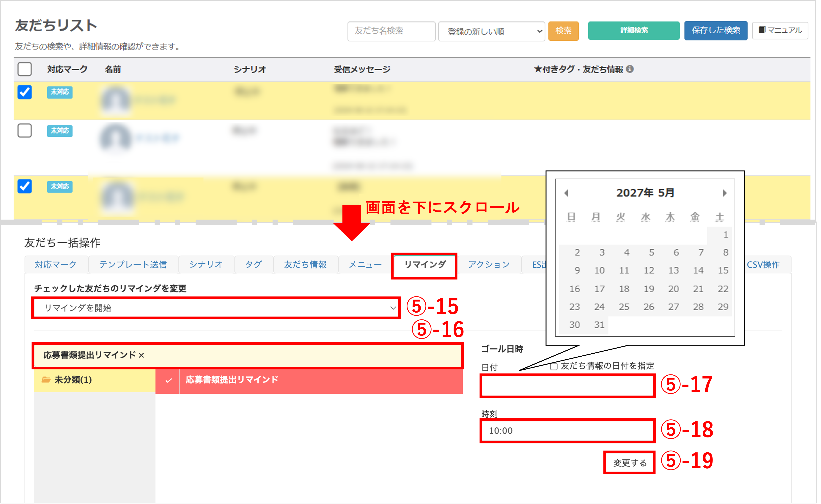This screenshot has width=821, height=504.
Task: Toggle the select-all checkbox in table header
Action: pyautogui.click(x=25, y=69)
